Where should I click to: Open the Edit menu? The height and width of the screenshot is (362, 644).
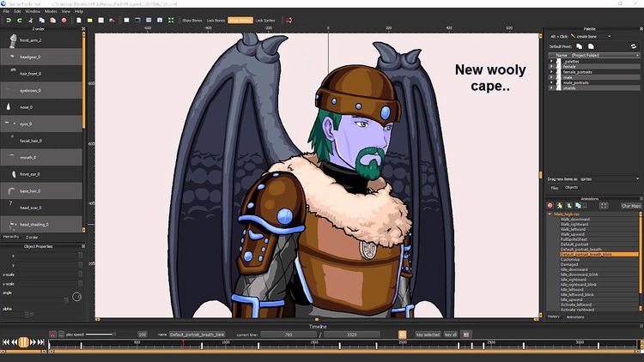17,11
